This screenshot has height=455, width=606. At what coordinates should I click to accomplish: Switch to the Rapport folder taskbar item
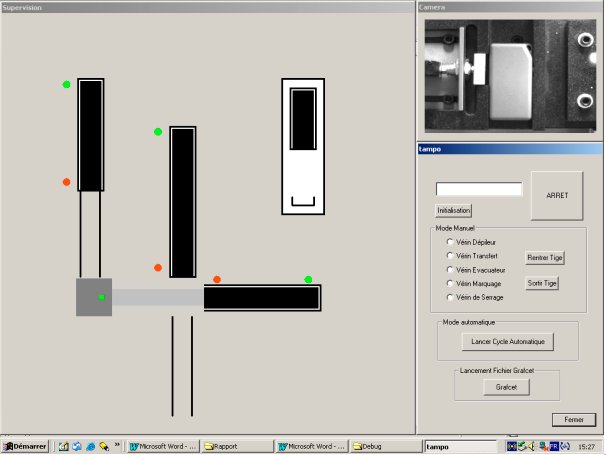coord(237,446)
